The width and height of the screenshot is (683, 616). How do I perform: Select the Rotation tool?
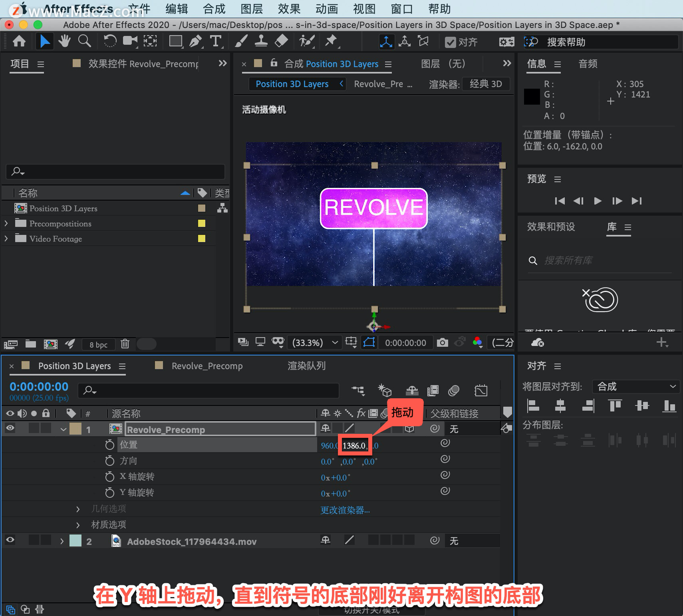[x=110, y=41]
